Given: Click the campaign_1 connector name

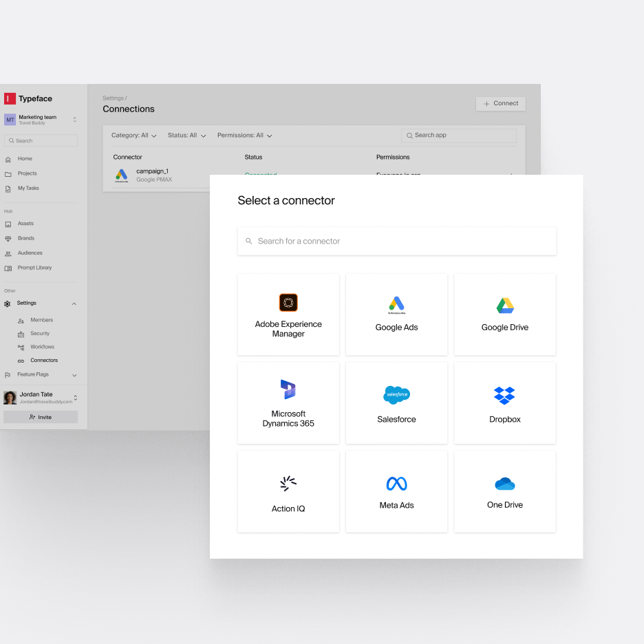Looking at the screenshot, I should point(152,171).
